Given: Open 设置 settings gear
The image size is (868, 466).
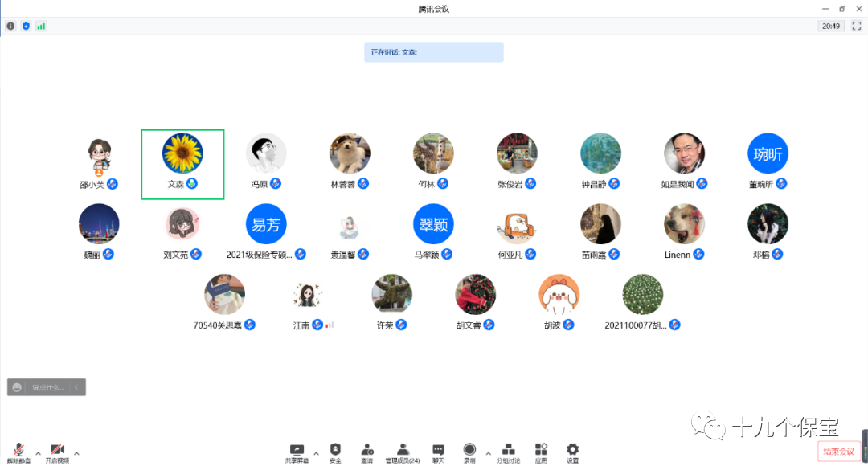Looking at the screenshot, I should (x=572, y=452).
